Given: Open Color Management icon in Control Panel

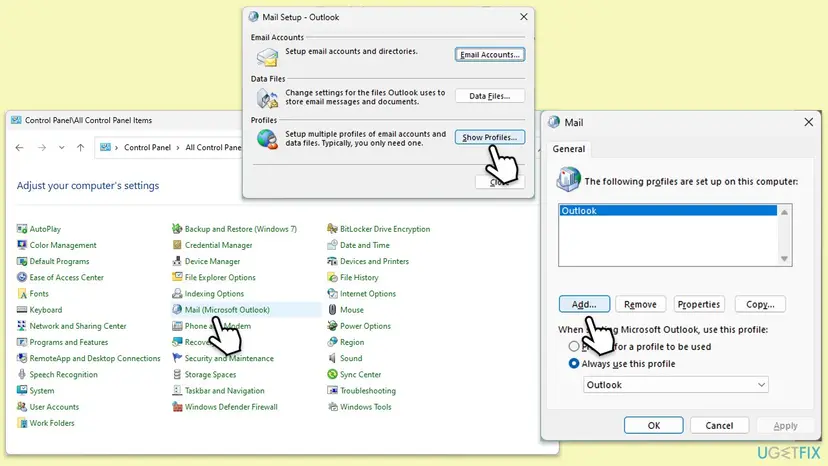Looking at the screenshot, I should click(x=22, y=245).
